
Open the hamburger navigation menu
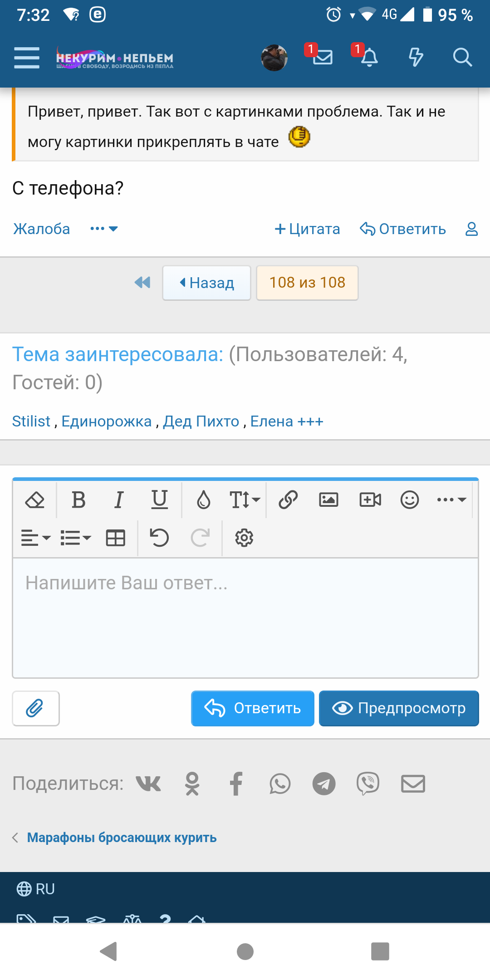click(x=27, y=58)
